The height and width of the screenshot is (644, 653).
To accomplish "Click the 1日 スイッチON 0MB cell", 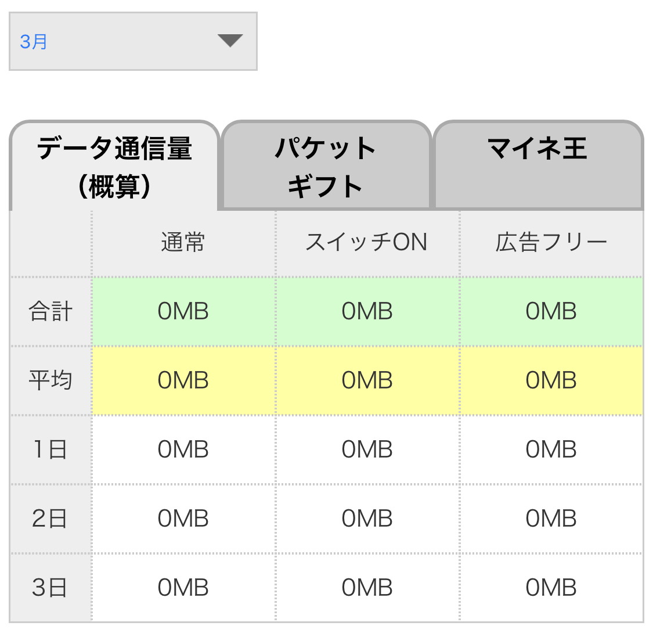I will tap(367, 450).
